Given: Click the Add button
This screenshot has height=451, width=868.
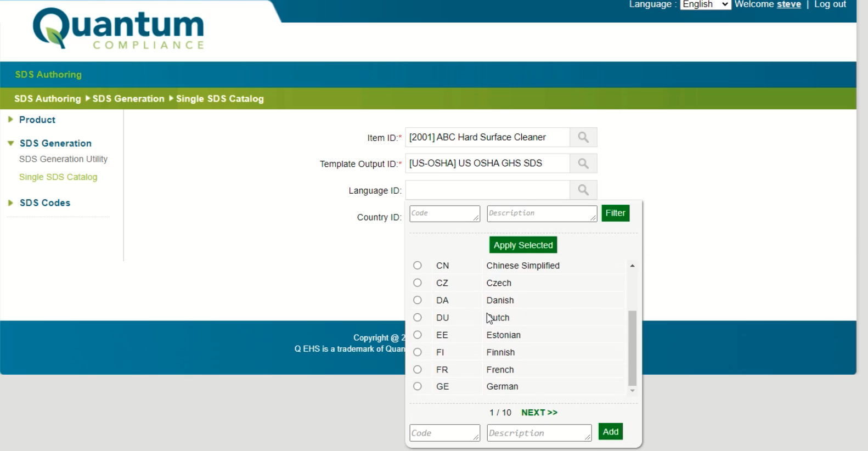Looking at the screenshot, I should [611, 432].
